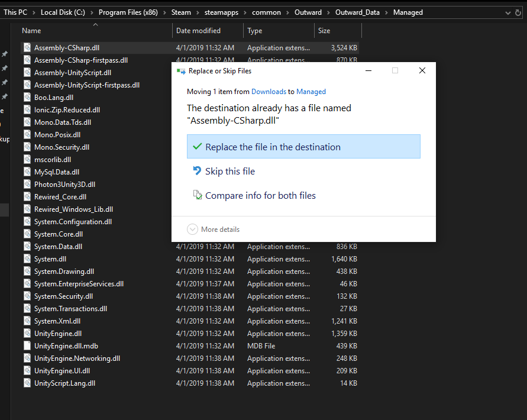The width and height of the screenshot is (527, 420).
Task: Click the blue Skip arrow icon
Action: (x=198, y=171)
